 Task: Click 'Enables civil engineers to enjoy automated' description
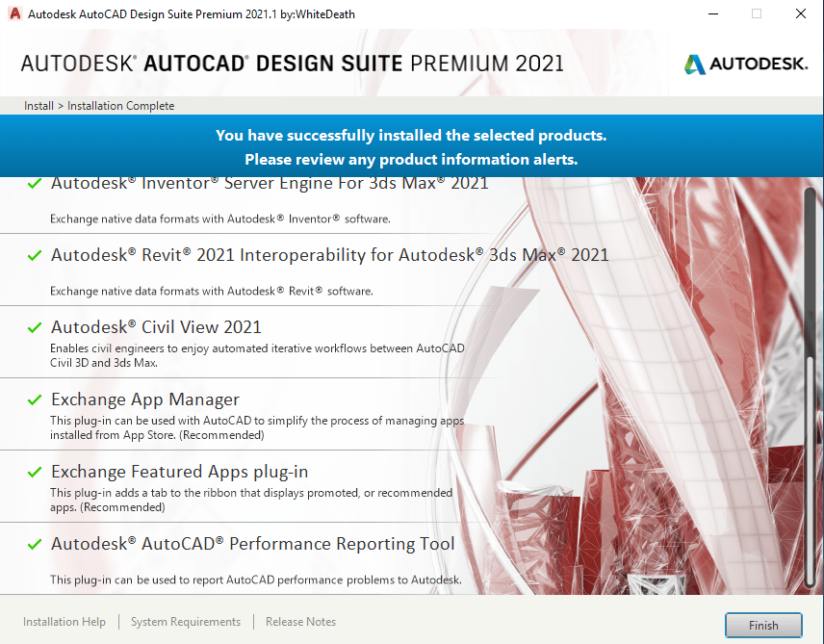pyautogui.click(x=257, y=355)
